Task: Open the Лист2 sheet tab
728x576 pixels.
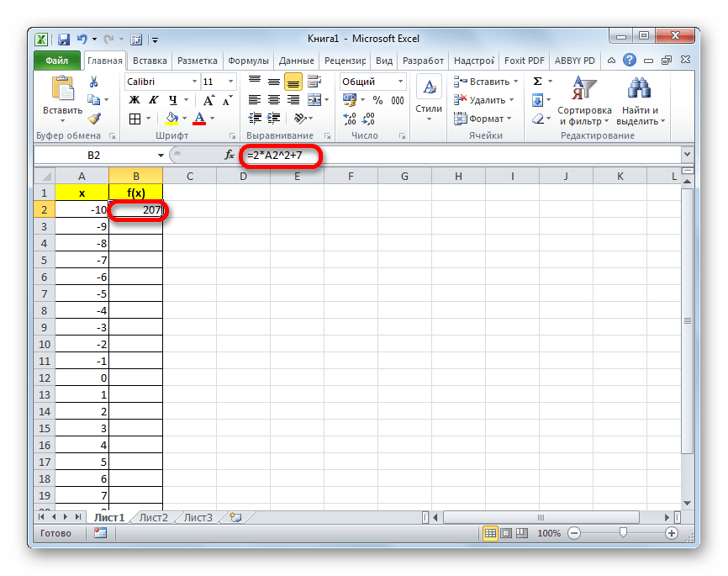Action: [153, 518]
